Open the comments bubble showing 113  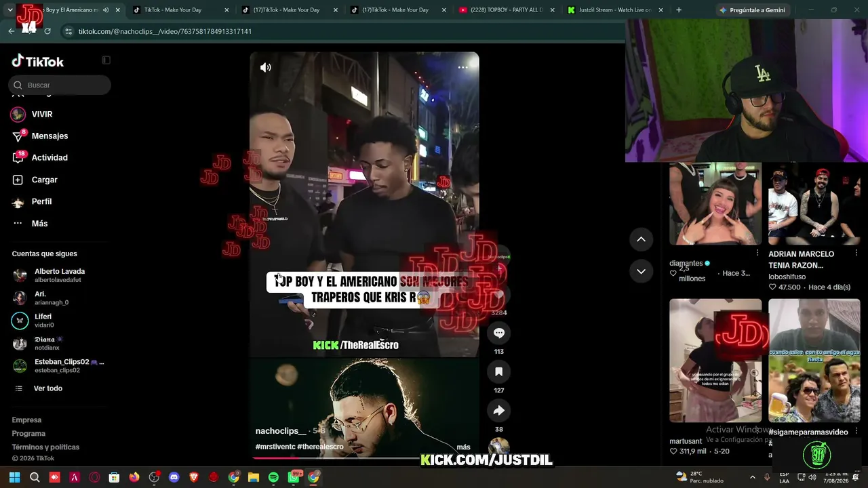coord(499,333)
